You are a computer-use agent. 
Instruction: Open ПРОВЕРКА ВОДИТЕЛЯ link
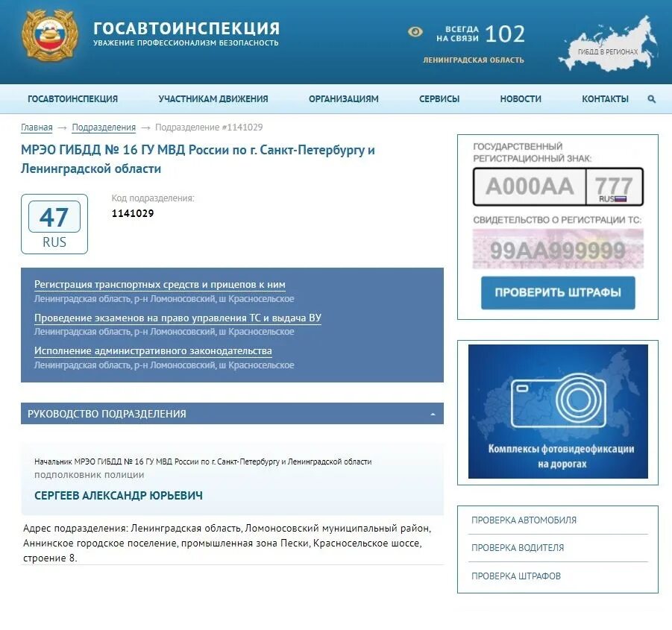[518, 548]
